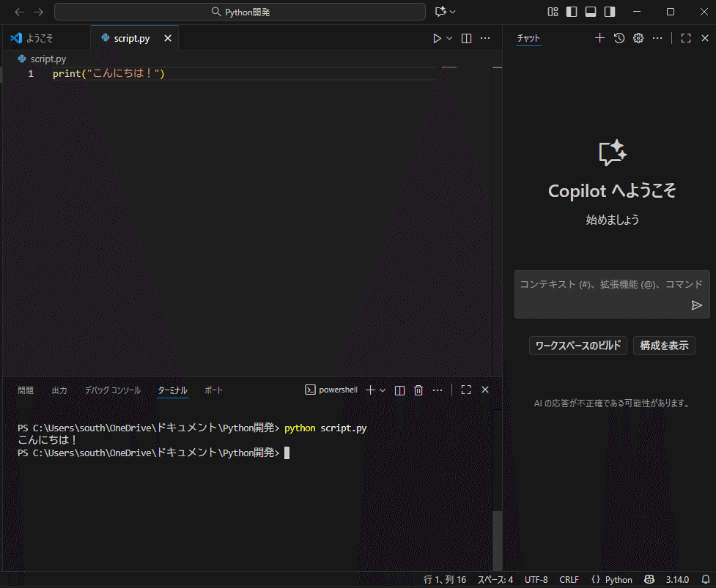Toggle the secondary sidebar visibility
The height and width of the screenshot is (588, 716).
pyautogui.click(x=610, y=12)
